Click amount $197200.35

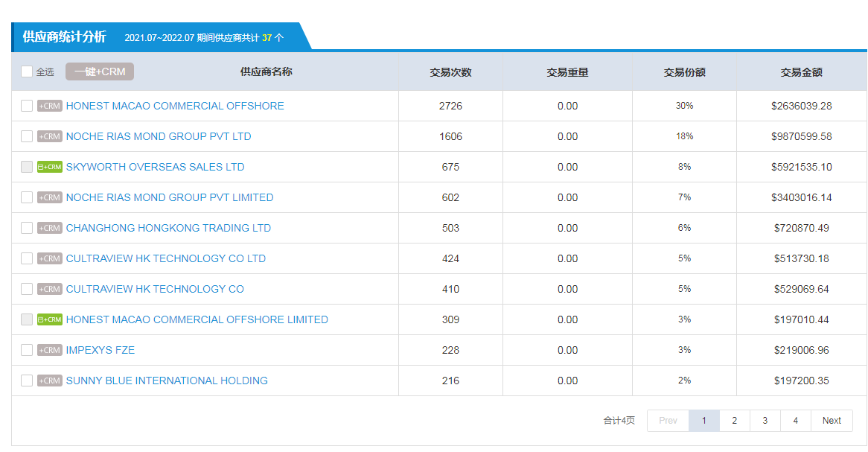tap(802, 381)
